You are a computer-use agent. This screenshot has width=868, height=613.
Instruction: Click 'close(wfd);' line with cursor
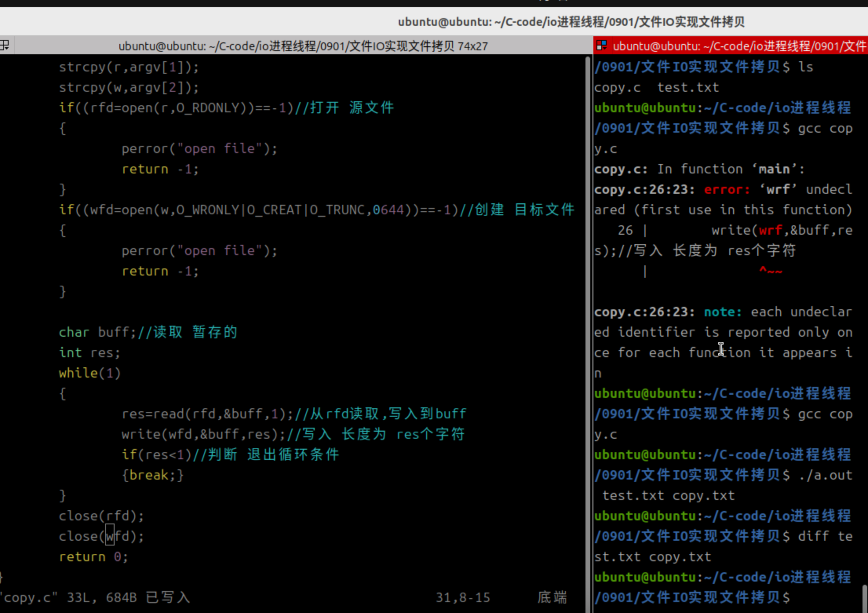pyautogui.click(x=102, y=536)
